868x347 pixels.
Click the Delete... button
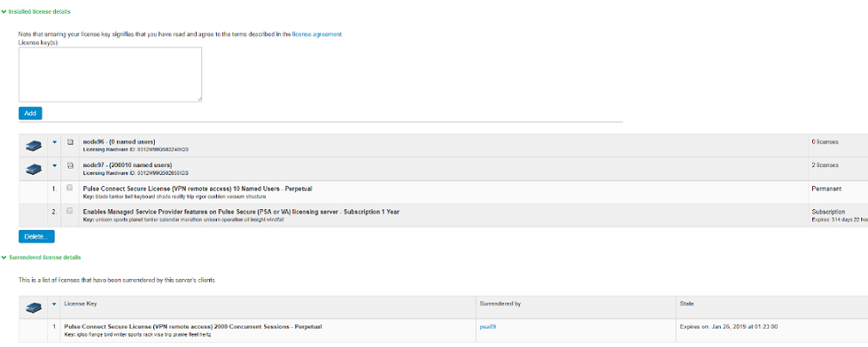pyautogui.click(x=37, y=236)
